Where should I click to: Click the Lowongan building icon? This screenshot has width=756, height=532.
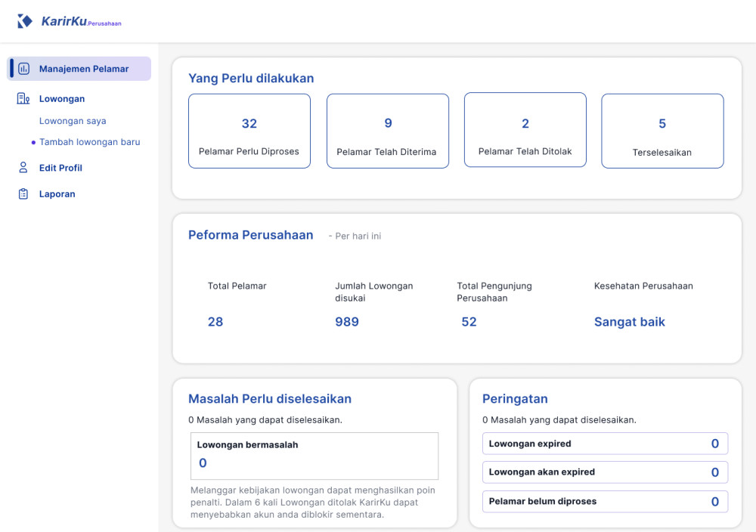[23, 99]
